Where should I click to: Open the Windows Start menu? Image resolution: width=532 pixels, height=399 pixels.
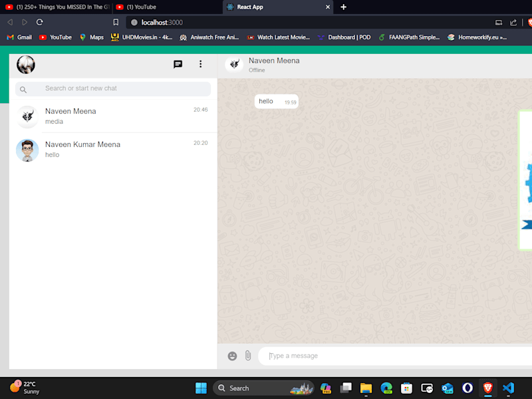point(201,388)
